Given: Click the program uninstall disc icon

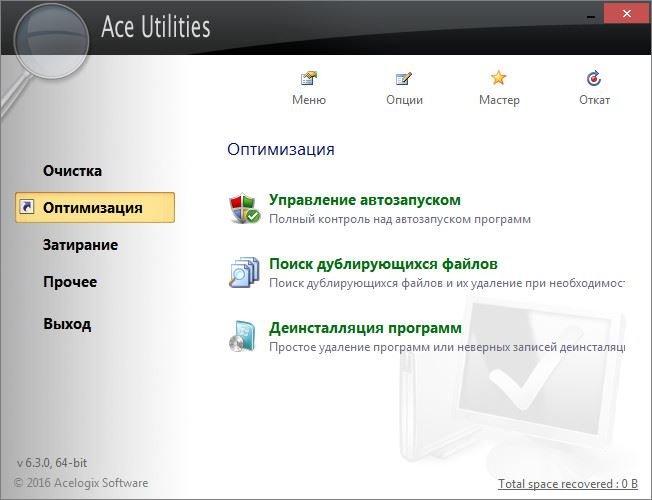Looking at the screenshot, I should click(243, 336).
